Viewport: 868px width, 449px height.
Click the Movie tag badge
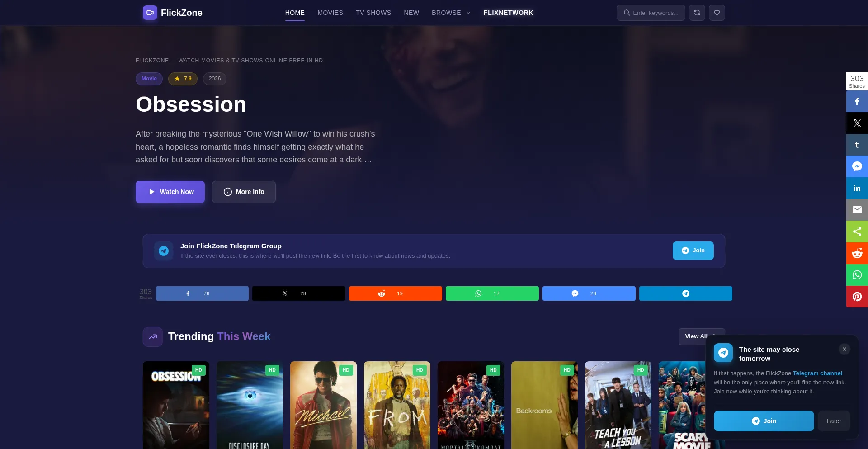pyautogui.click(x=149, y=79)
